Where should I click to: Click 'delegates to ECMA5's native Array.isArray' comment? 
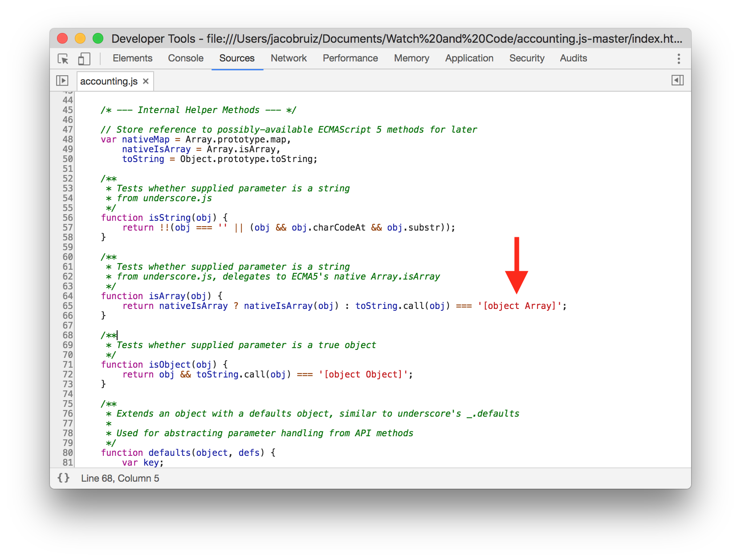pos(331,276)
